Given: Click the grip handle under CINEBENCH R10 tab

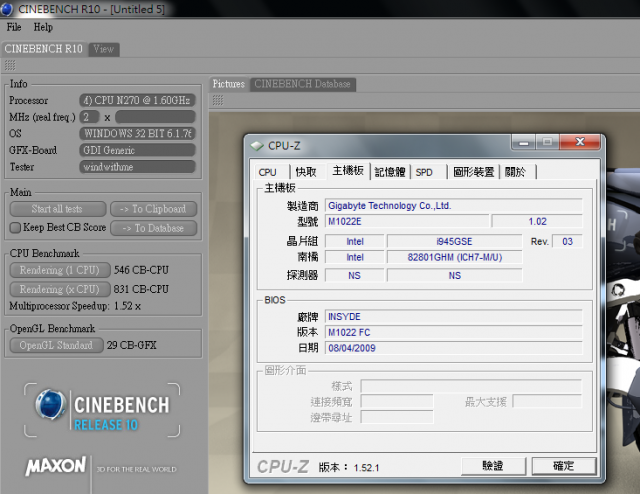Looking at the screenshot, I should pos(10,65).
